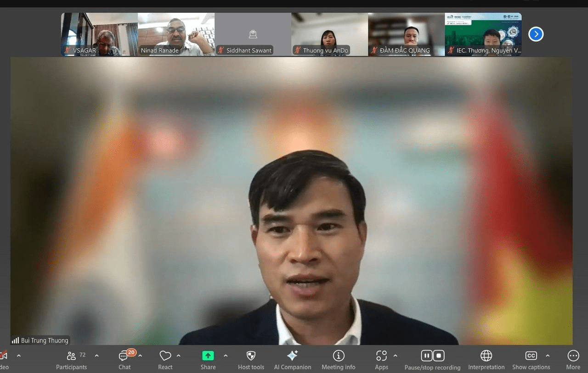Screen dimensions: 588x373
Task: Expand the video options caret
Action: 19,356
